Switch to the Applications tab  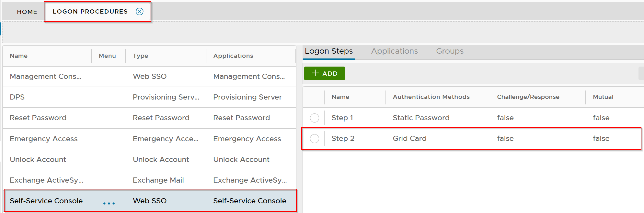394,51
